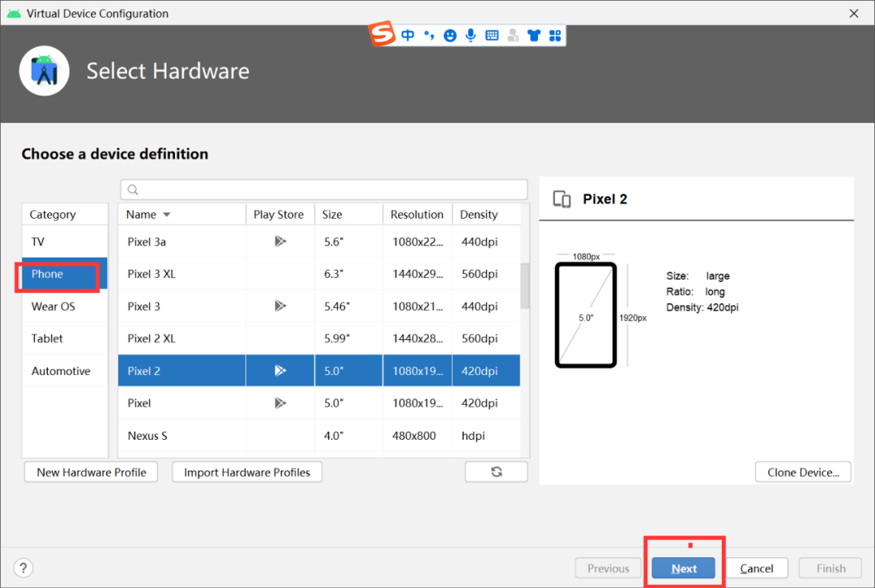
Task: Toggle the Chinese input mode icon
Action: click(x=408, y=35)
